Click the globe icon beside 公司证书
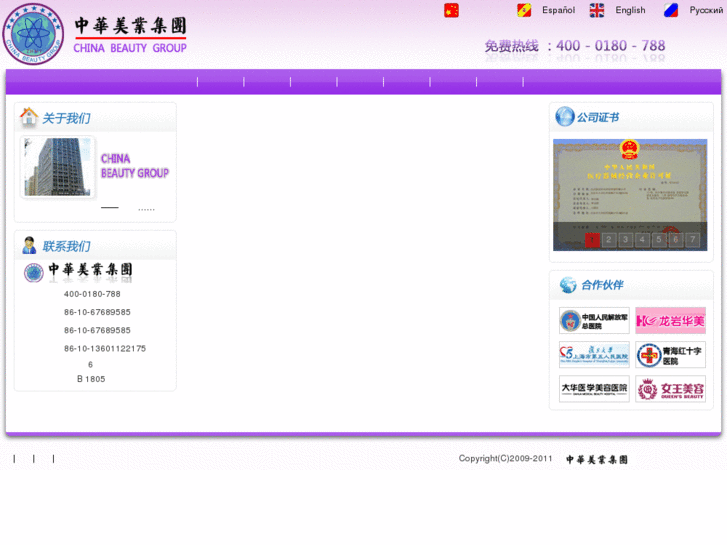Image resolution: width=727 pixels, height=545 pixels. (x=565, y=116)
